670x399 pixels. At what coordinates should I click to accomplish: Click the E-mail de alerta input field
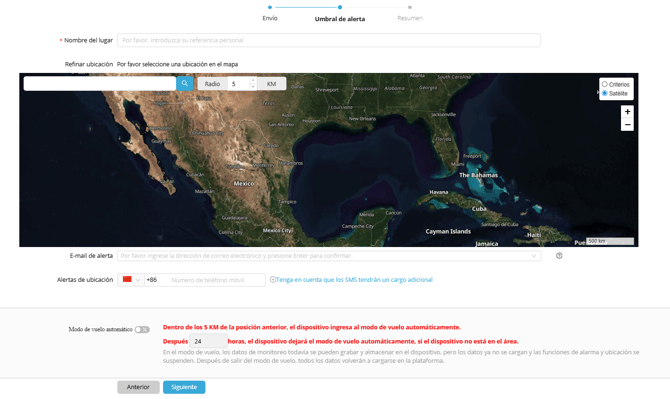click(x=329, y=256)
